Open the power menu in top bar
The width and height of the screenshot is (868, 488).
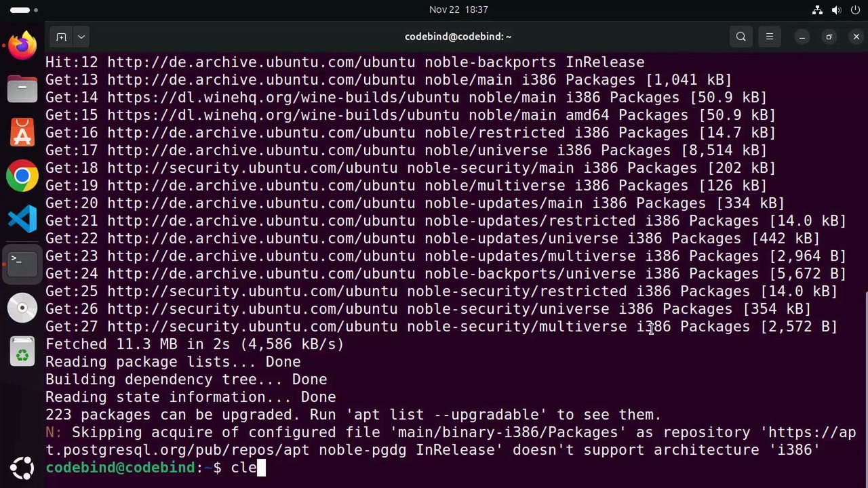[x=855, y=10]
